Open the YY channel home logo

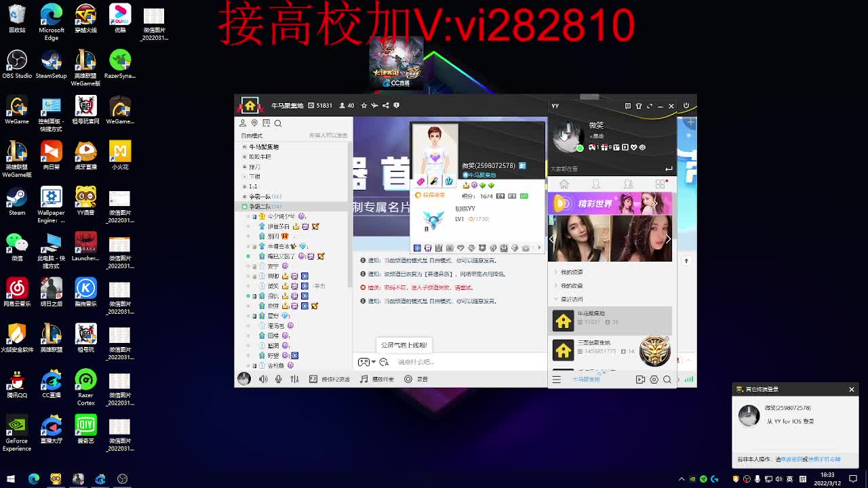point(250,106)
